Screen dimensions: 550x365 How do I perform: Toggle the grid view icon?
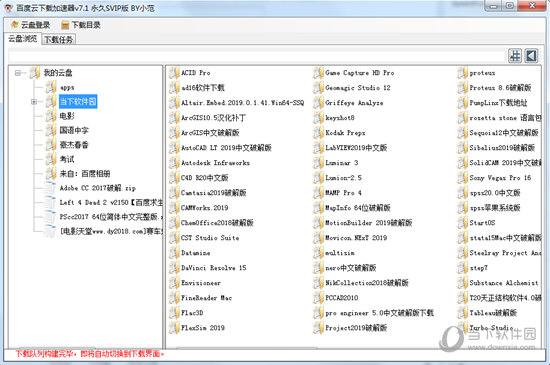pos(515,56)
